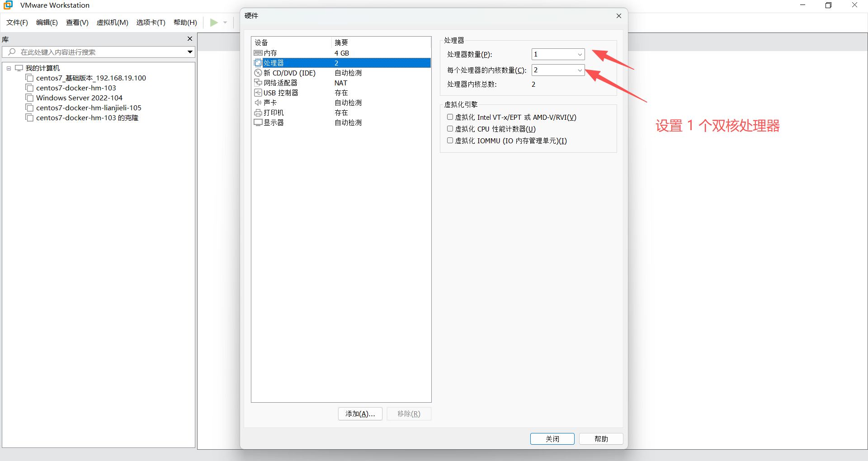Select the USB 控制器 device row
The height and width of the screenshot is (461, 868).
[x=341, y=93]
